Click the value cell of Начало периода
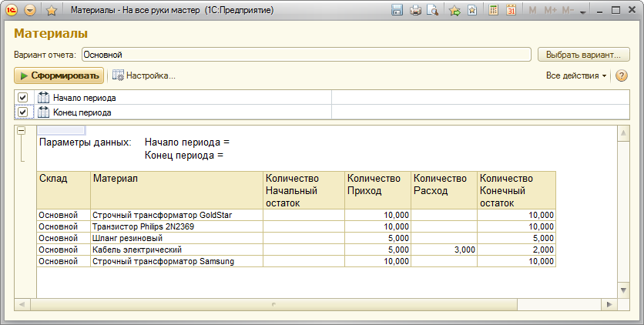This screenshot has width=644, height=325. click(x=480, y=98)
